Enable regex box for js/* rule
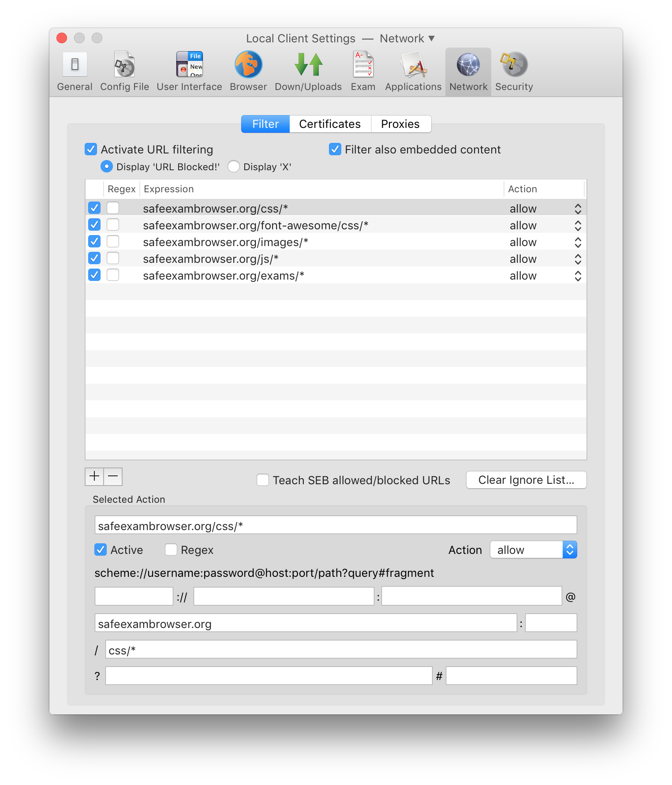This screenshot has width=672, height=785. (x=113, y=258)
